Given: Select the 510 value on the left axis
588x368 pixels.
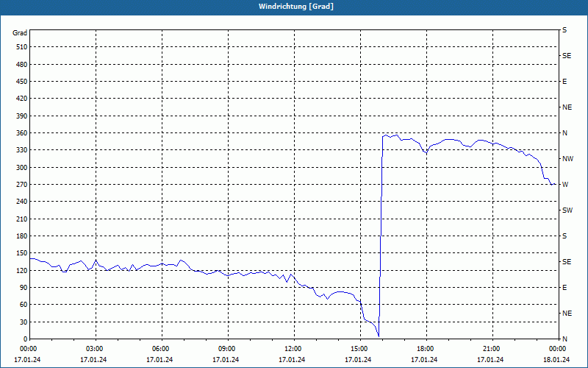Looking at the screenshot, I should click(x=22, y=47).
